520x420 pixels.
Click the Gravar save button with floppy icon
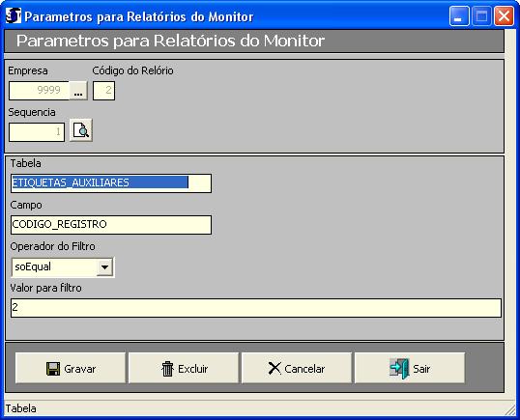pos(71,368)
